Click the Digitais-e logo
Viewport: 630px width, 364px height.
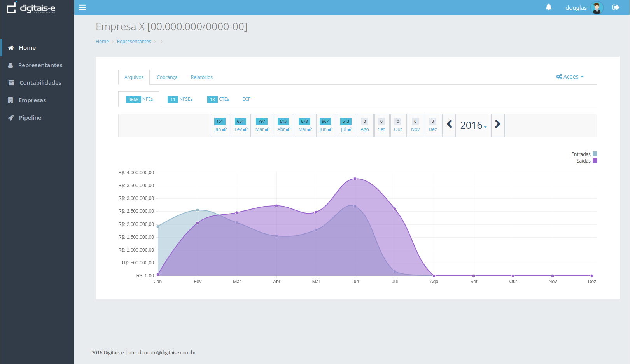pos(31,8)
